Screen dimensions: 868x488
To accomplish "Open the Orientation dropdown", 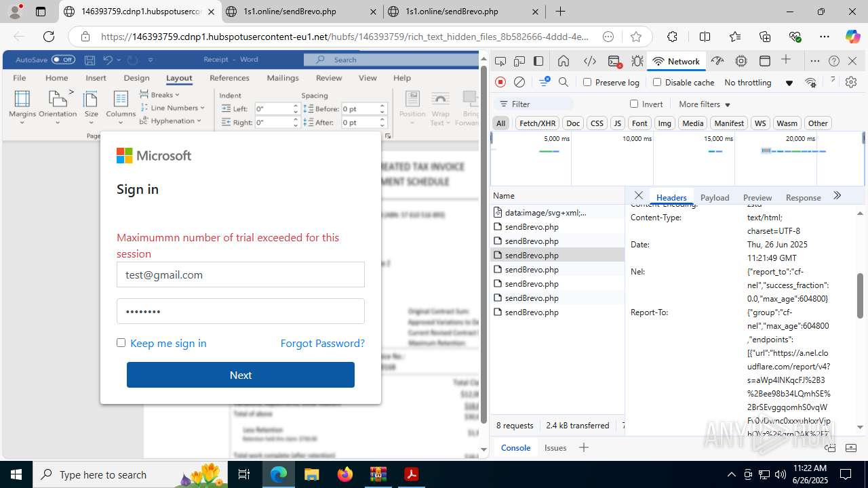I will [x=58, y=107].
